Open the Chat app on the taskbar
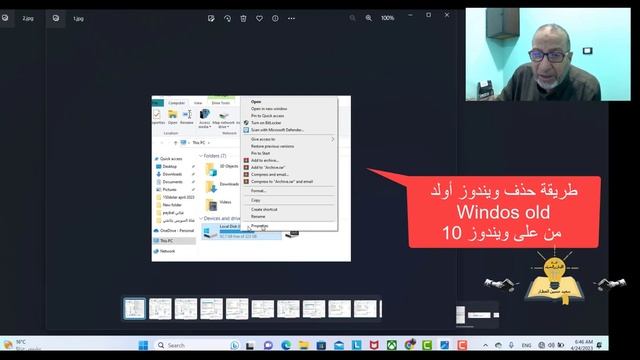This screenshot has width=640, height=360. point(268,345)
